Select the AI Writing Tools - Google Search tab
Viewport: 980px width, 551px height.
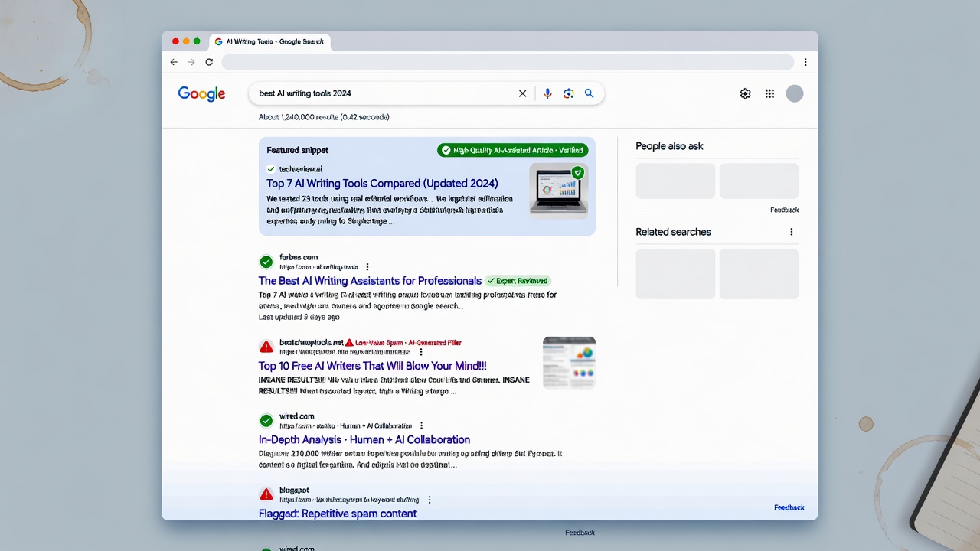pos(269,41)
